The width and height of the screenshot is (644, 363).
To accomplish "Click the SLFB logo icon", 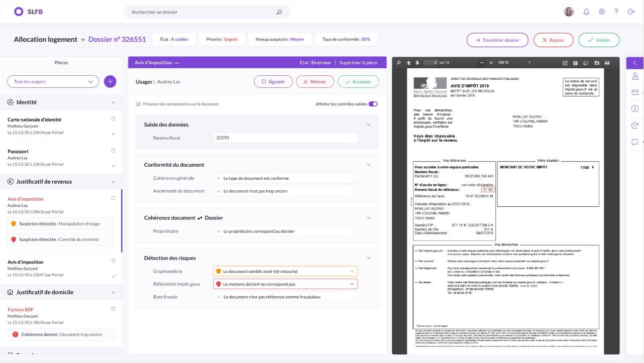I will 19,12.
